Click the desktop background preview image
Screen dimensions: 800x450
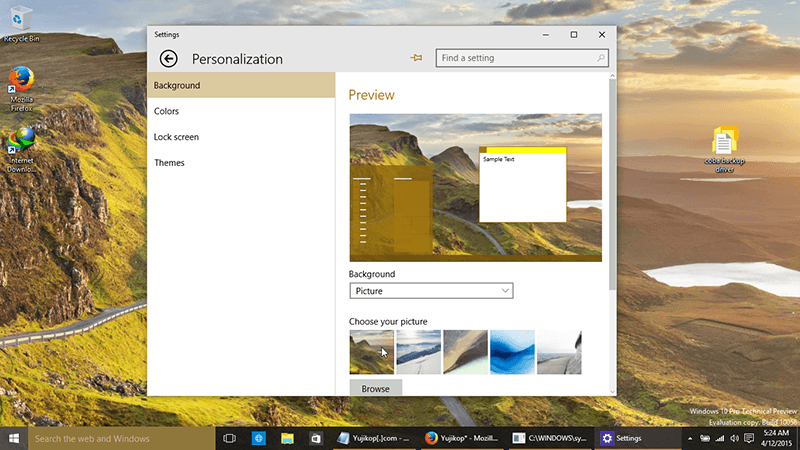(x=476, y=188)
